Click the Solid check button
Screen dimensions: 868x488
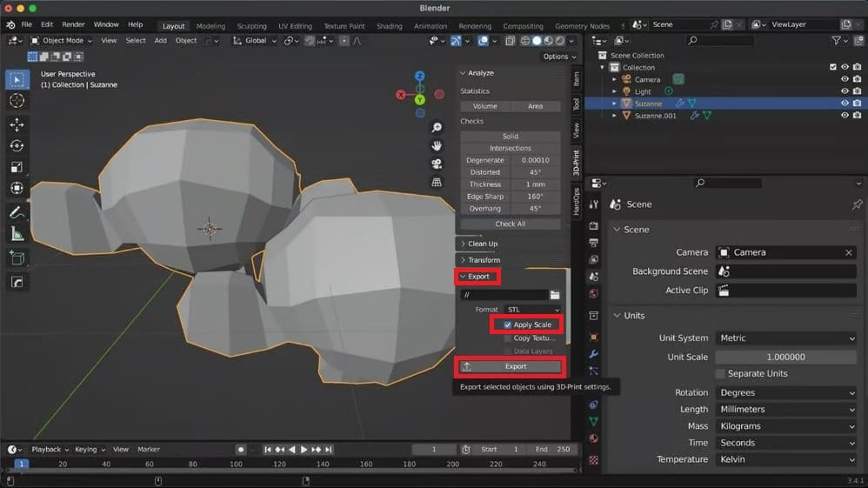tap(510, 137)
